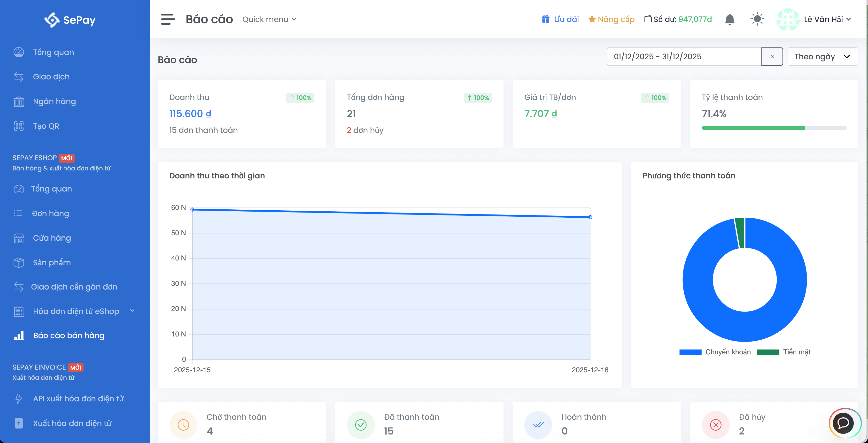The height and width of the screenshot is (443, 868).
Task: Click the date range input field
Action: [684, 57]
